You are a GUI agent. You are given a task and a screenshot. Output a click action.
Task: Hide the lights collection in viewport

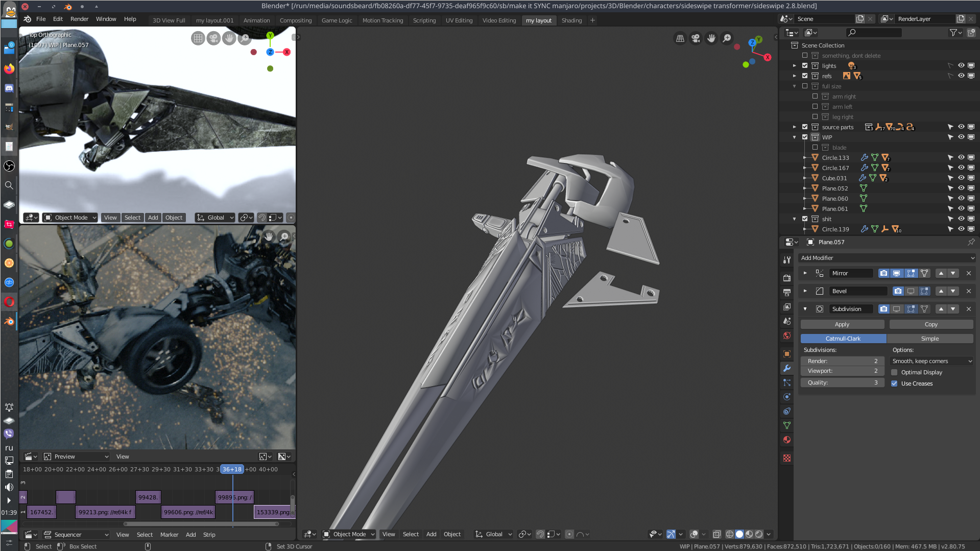[x=961, y=65]
